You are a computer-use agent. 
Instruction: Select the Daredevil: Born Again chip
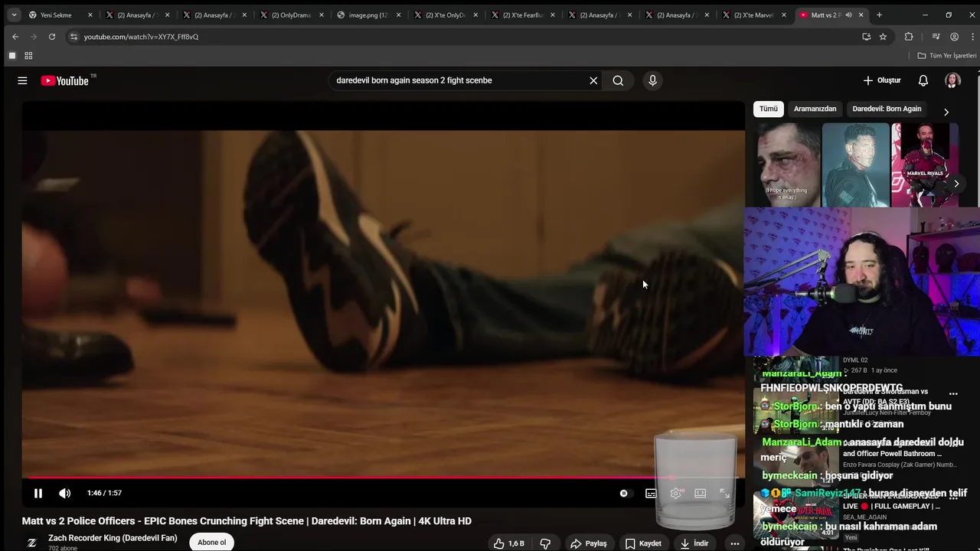click(887, 109)
